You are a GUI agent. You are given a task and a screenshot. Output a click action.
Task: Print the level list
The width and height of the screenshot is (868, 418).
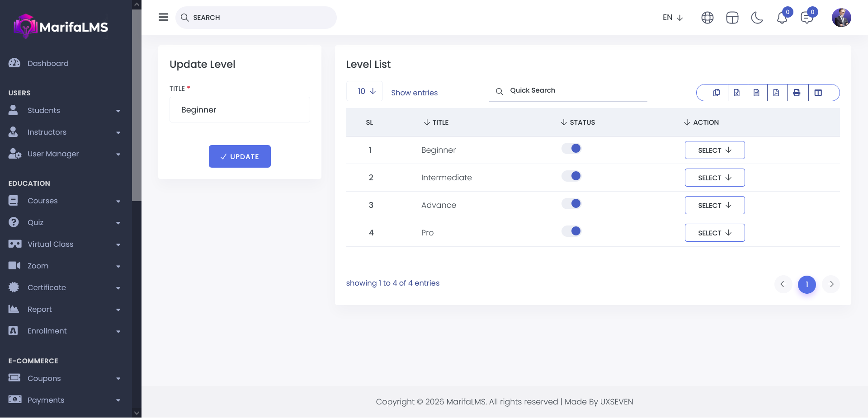point(797,93)
